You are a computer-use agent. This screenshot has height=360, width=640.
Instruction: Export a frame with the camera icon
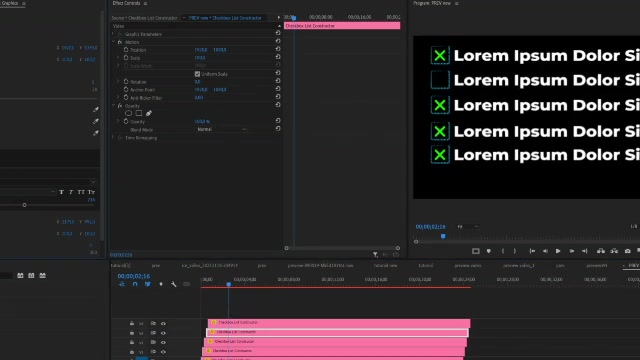tap(628, 251)
